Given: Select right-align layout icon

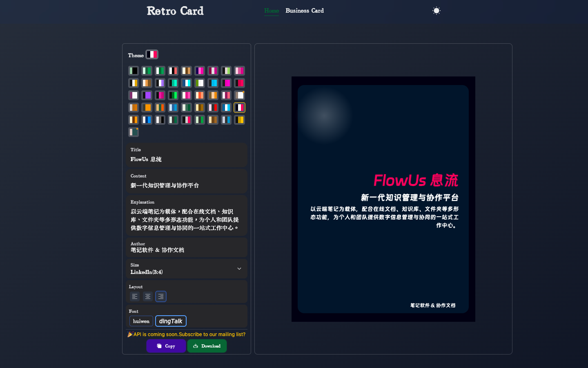Looking at the screenshot, I should 161,296.
